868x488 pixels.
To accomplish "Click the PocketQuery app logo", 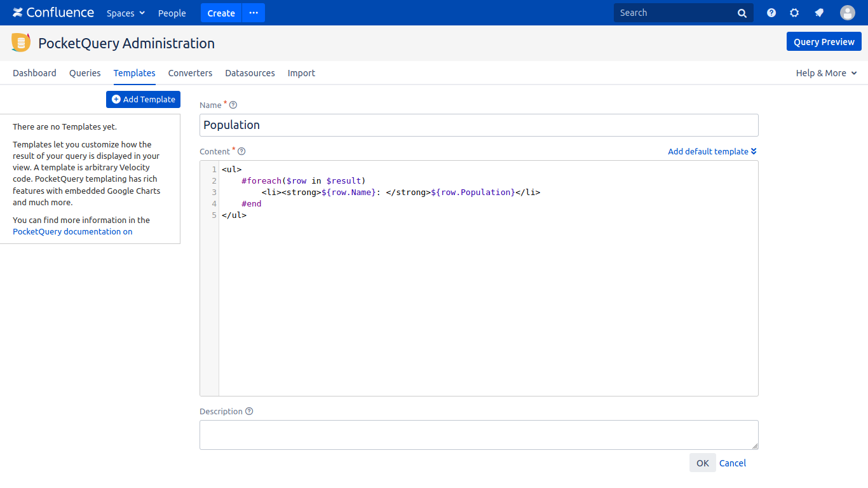I will click(x=21, y=43).
